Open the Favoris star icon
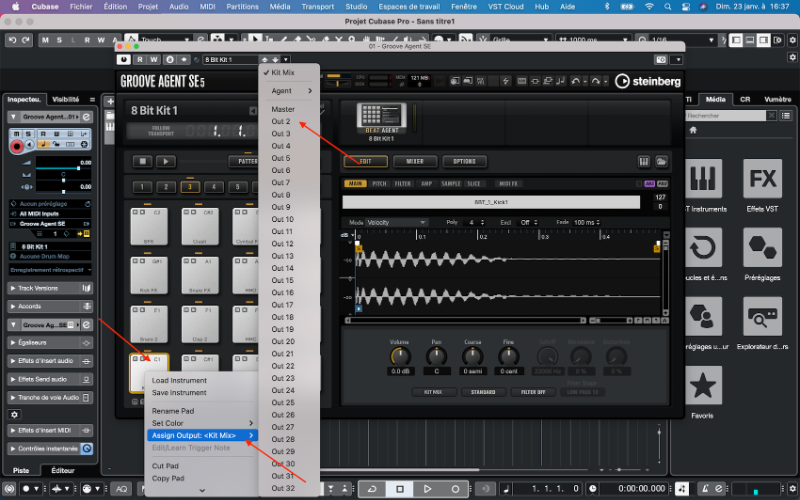 click(703, 385)
